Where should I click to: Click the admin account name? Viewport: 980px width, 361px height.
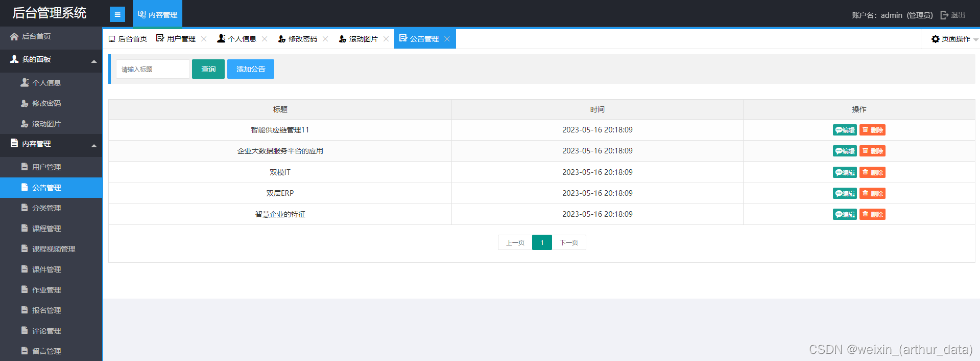pyautogui.click(x=891, y=15)
